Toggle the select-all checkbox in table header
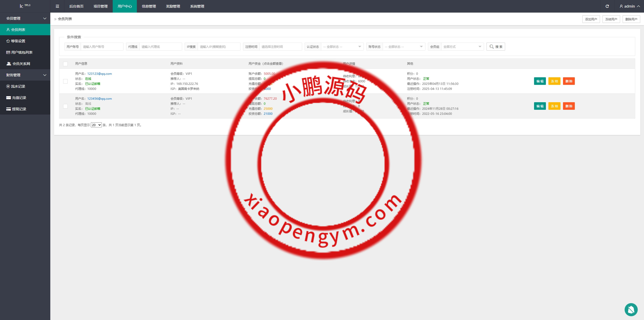 tap(65, 64)
